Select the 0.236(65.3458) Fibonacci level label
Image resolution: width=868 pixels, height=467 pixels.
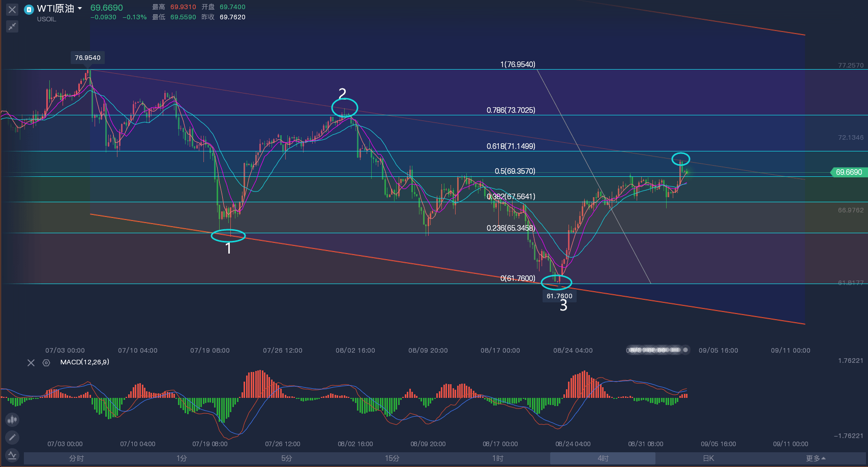pyautogui.click(x=511, y=228)
